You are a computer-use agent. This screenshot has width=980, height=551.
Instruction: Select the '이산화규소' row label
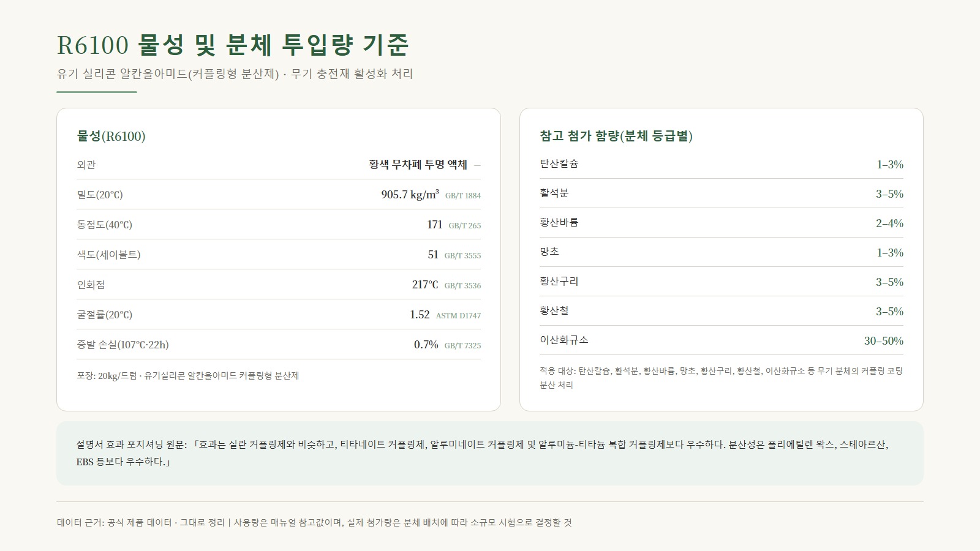(x=564, y=340)
